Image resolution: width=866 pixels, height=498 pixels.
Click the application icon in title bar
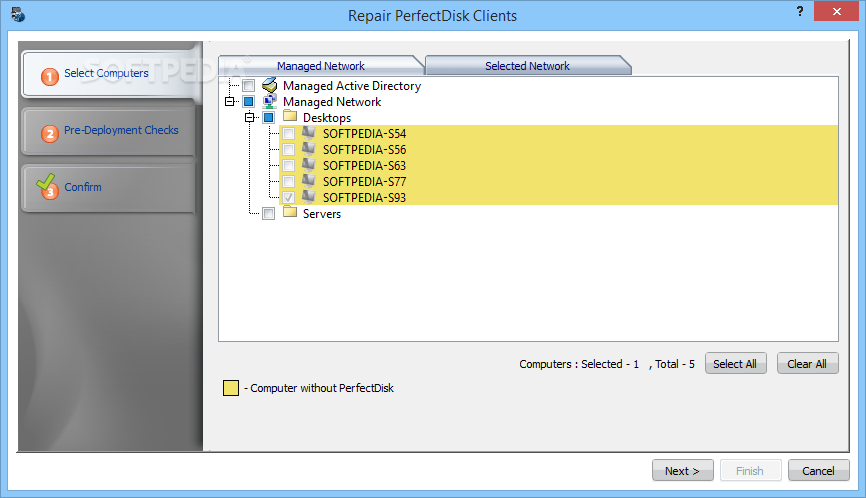18,14
